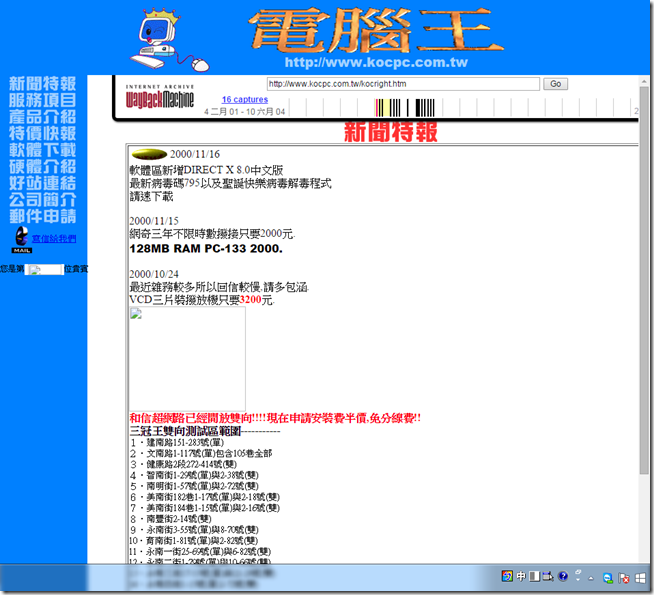
Task: Click the 新聞特報 red page heading
Action: (391, 132)
